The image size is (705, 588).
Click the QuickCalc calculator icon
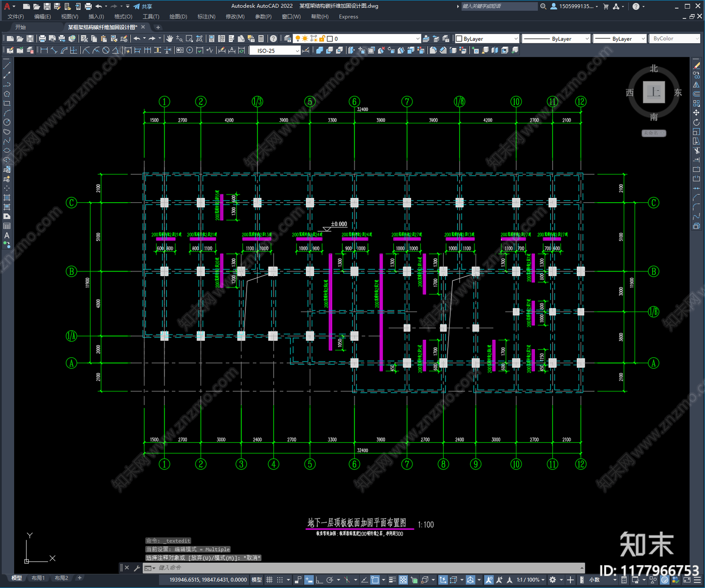(261, 39)
